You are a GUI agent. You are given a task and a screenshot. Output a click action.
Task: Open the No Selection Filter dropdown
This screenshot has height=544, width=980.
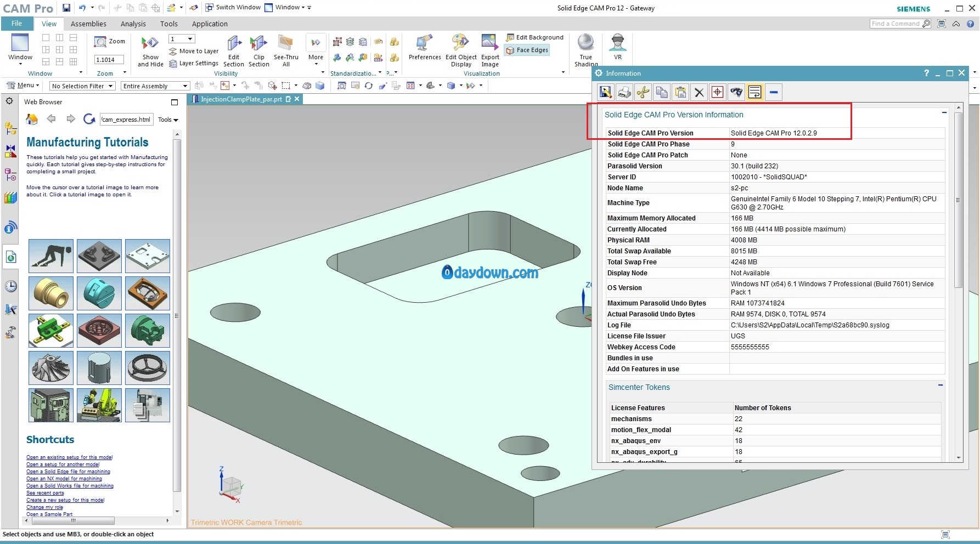tap(82, 86)
